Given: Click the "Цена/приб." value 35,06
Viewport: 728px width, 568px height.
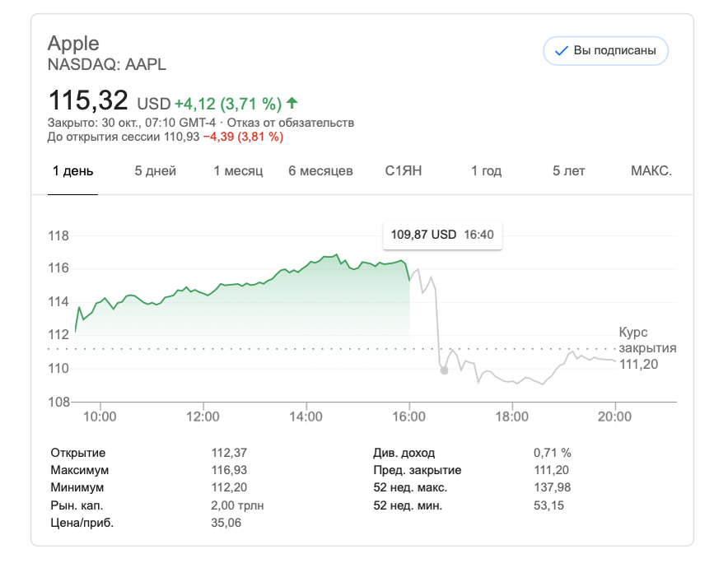Looking at the screenshot, I should (x=226, y=523).
